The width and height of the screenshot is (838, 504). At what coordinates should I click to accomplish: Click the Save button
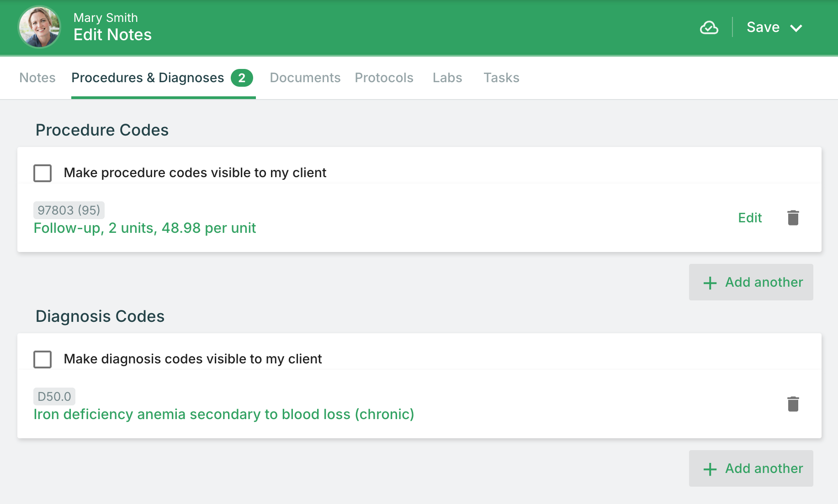[763, 27]
